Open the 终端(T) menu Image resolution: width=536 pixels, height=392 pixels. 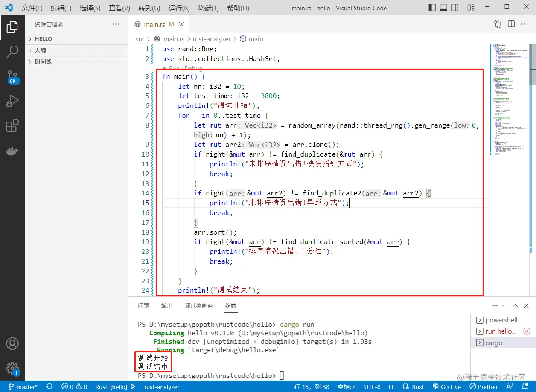tap(209, 8)
